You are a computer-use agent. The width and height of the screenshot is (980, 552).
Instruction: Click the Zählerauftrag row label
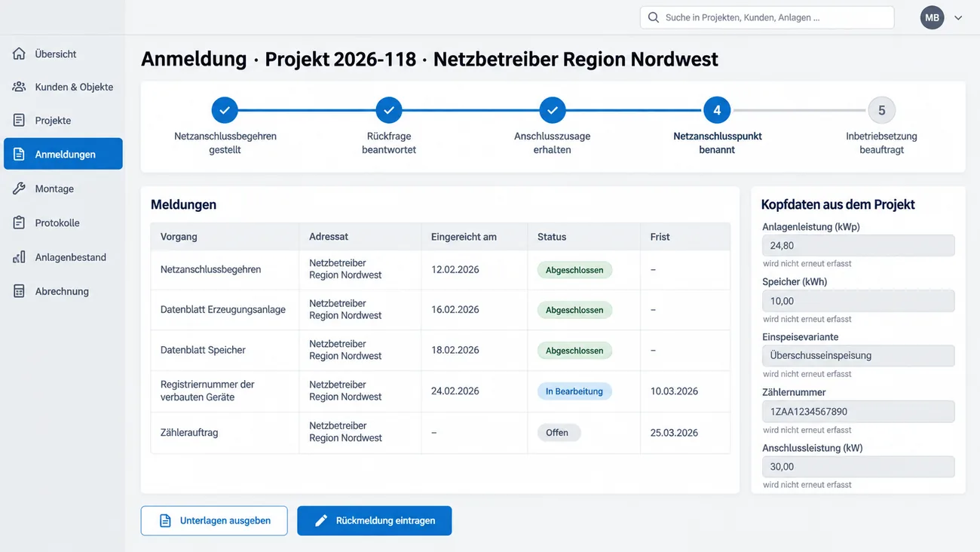pos(189,433)
